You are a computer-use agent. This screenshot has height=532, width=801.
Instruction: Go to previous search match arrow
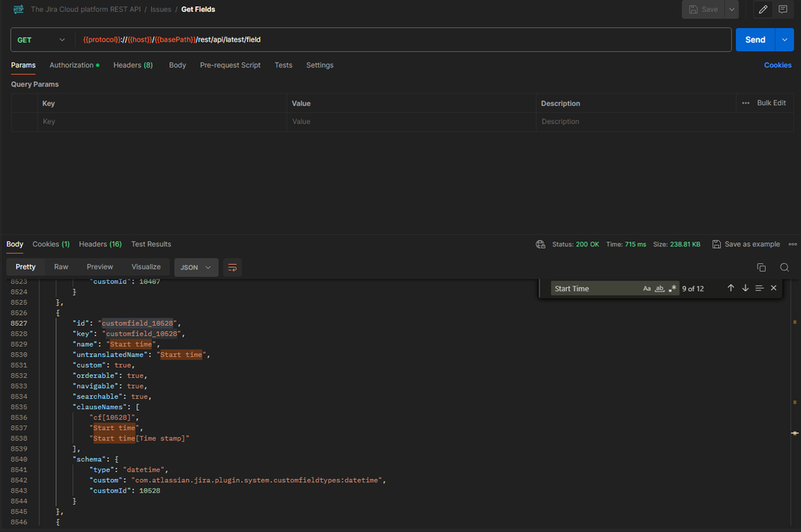click(x=730, y=288)
